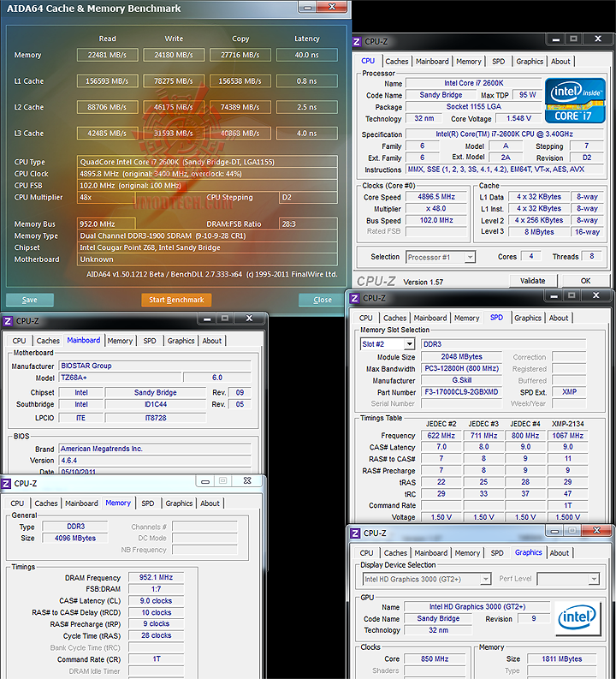Click CPU-Z logo icon in Mainboard window
The image size is (616, 679).
(8, 321)
